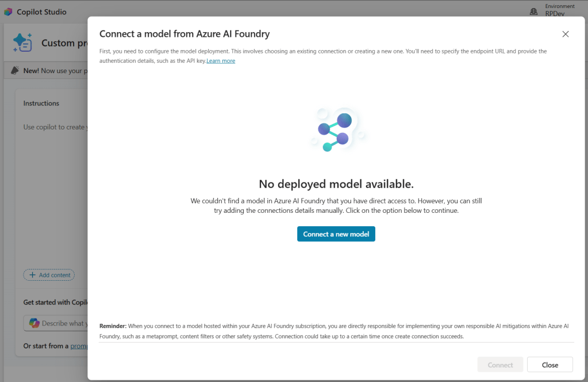Click the plus icon on Add content

[x=32, y=275]
